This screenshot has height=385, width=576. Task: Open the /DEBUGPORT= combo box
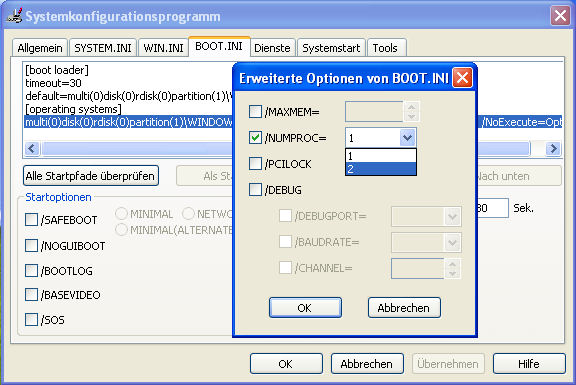pos(426,216)
